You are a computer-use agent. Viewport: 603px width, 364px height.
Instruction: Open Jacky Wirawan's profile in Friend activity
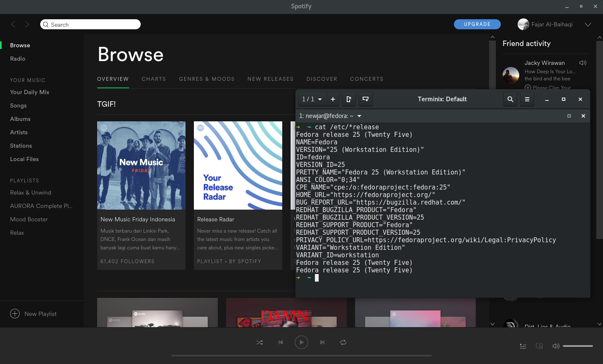click(x=545, y=63)
